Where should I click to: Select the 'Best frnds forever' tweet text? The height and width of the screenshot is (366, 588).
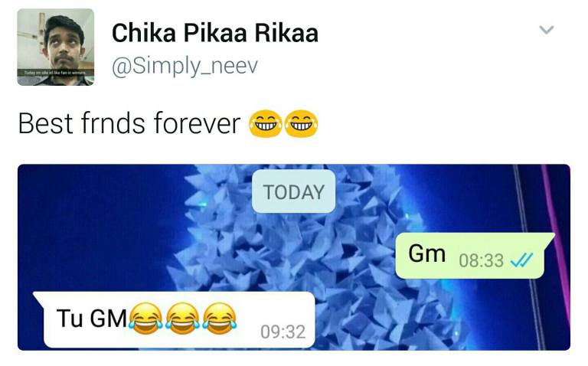pos(129,123)
